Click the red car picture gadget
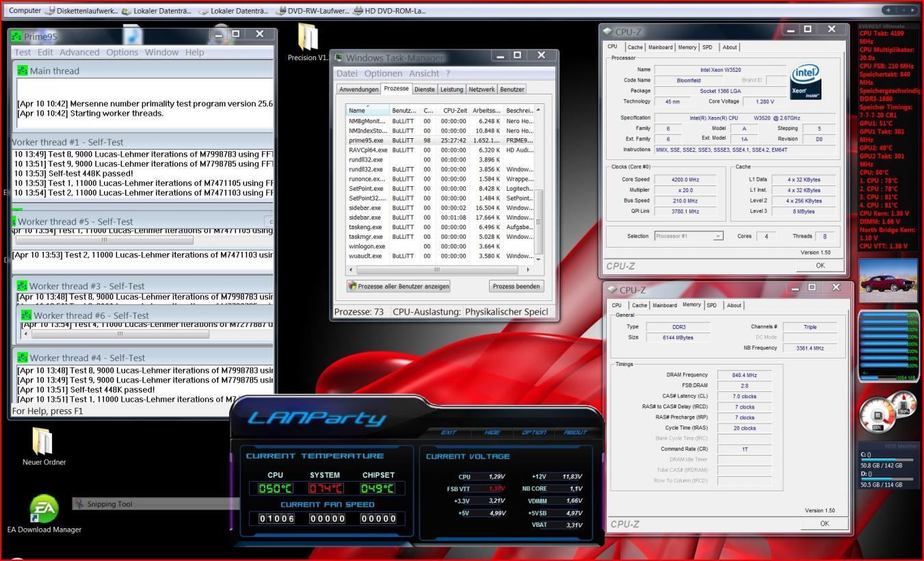 888,280
